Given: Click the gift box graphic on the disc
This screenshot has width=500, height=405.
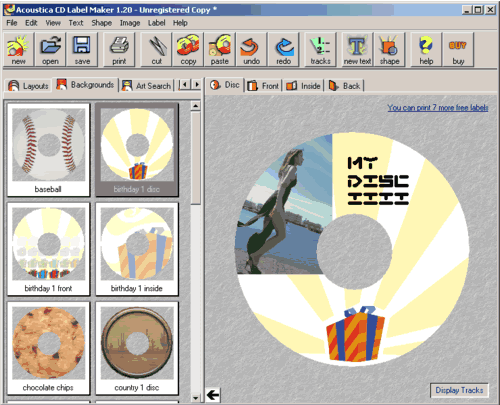Looking at the screenshot, I should click(x=355, y=334).
